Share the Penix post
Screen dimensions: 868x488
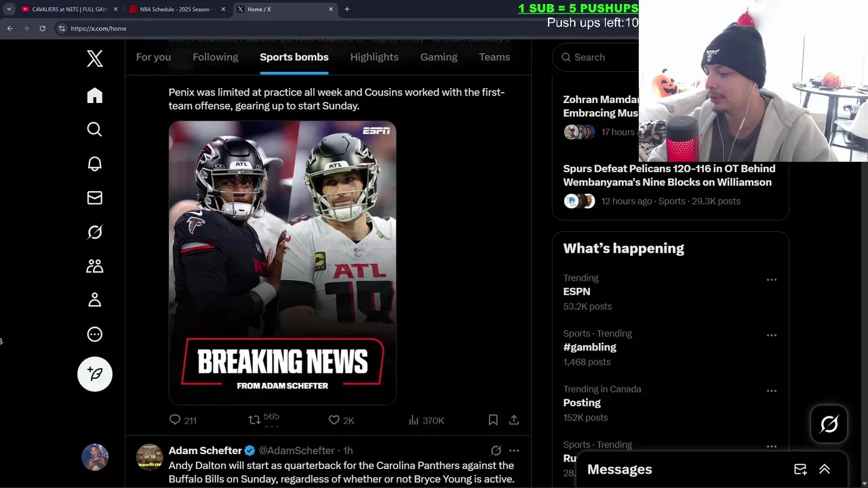(514, 420)
